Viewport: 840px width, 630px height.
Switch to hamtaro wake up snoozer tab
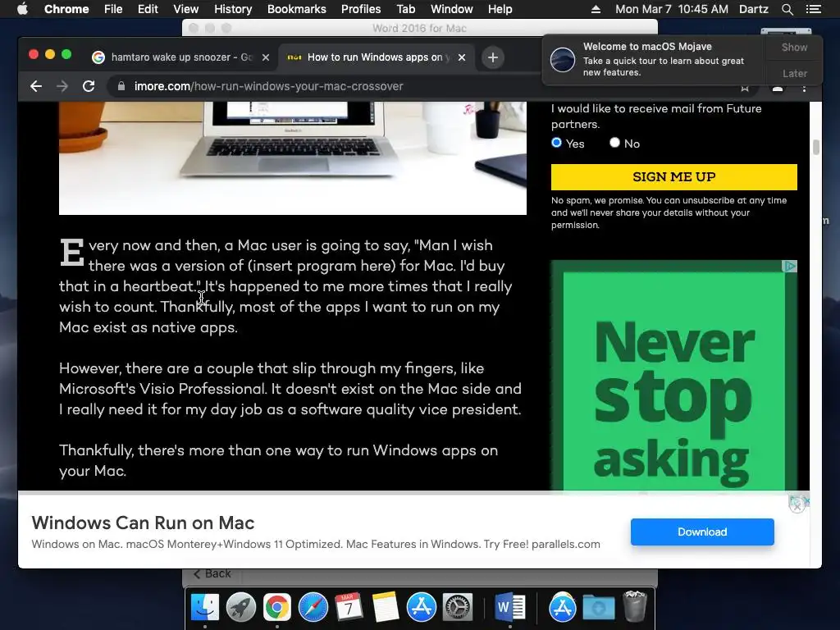click(x=175, y=57)
